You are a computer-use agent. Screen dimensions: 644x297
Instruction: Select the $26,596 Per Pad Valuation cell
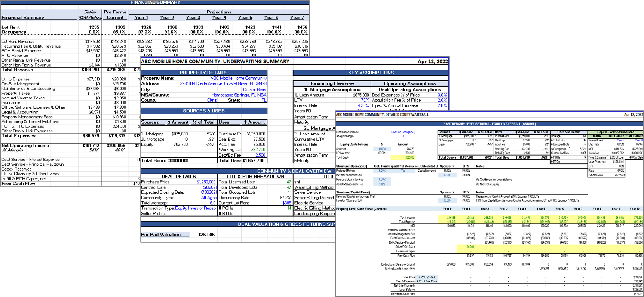[x=206, y=235]
